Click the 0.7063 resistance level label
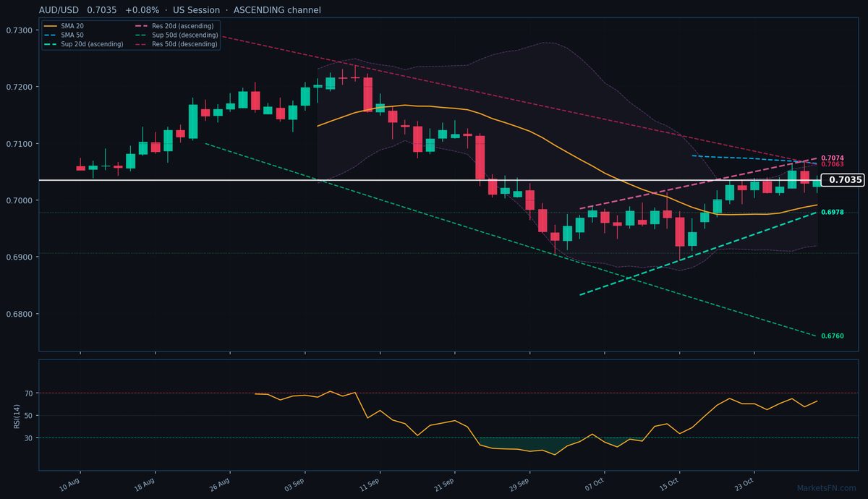The image size is (868, 499). [x=833, y=165]
